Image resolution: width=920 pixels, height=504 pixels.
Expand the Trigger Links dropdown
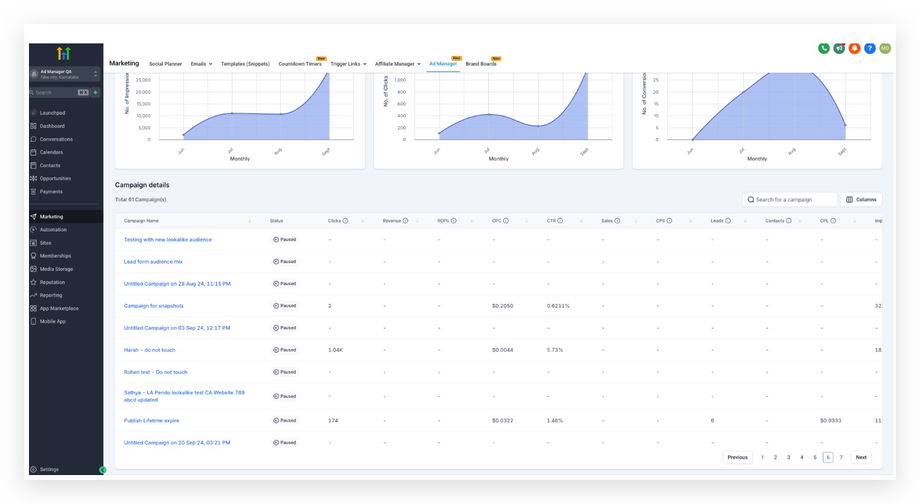pyautogui.click(x=349, y=64)
